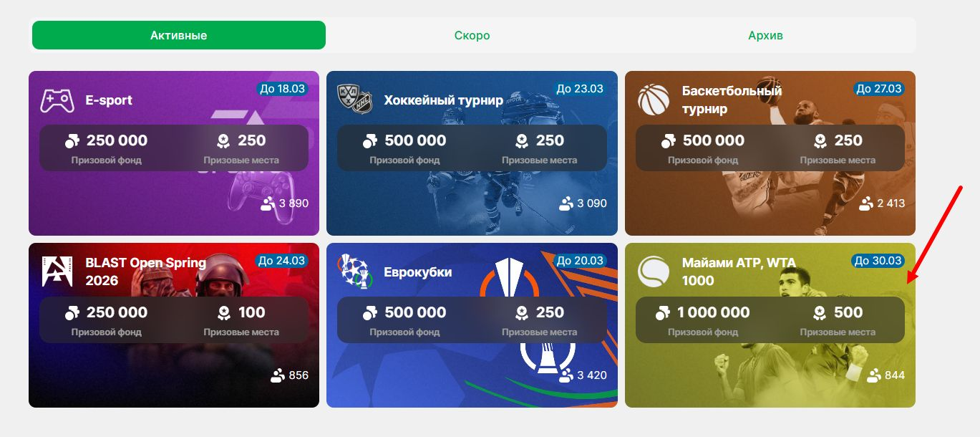Select the Активные tab

coord(179,35)
